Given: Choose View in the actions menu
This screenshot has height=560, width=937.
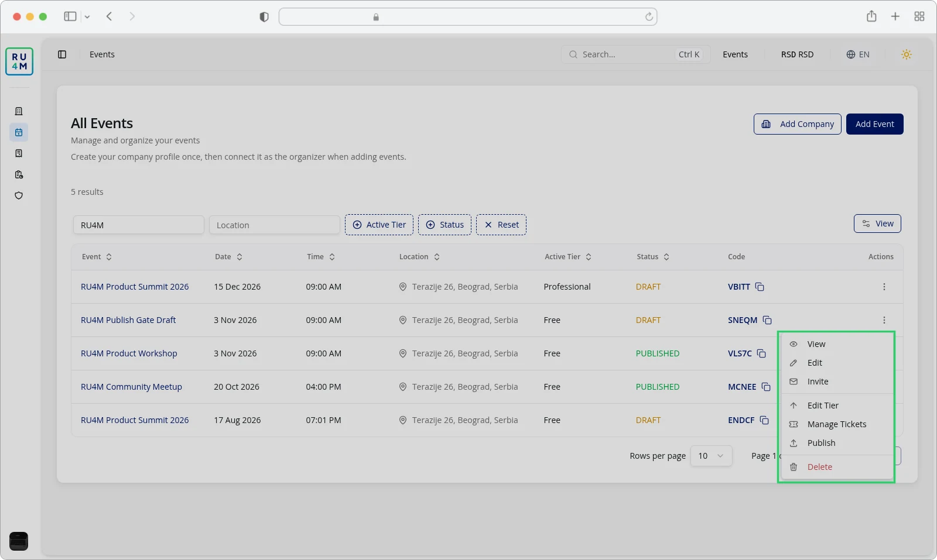Looking at the screenshot, I should coord(836,344).
